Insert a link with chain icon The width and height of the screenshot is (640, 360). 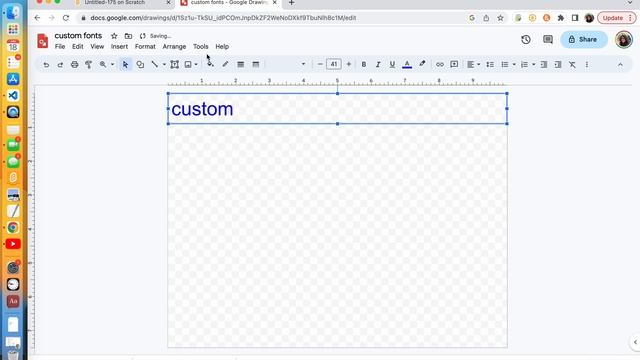(x=440, y=64)
